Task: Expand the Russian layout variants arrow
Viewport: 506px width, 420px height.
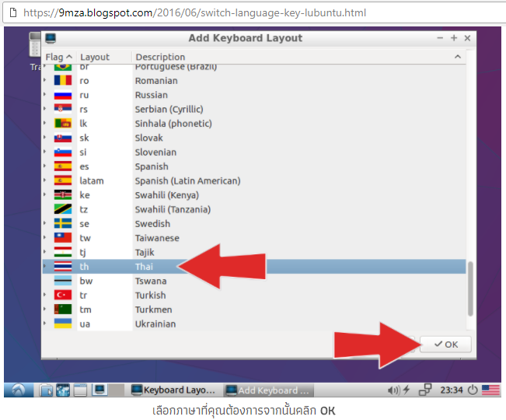Action: (45, 95)
